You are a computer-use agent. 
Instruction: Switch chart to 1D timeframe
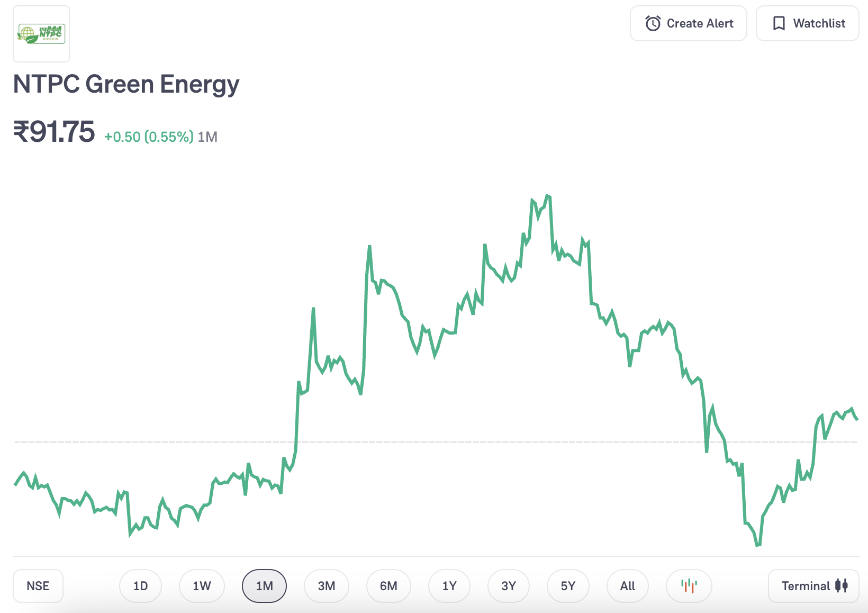[x=140, y=586]
